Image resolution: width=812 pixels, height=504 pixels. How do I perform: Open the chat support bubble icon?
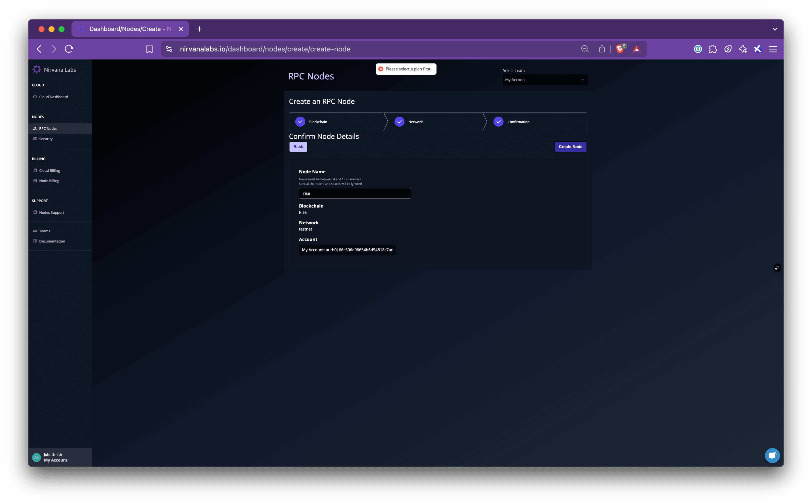(772, 455)
